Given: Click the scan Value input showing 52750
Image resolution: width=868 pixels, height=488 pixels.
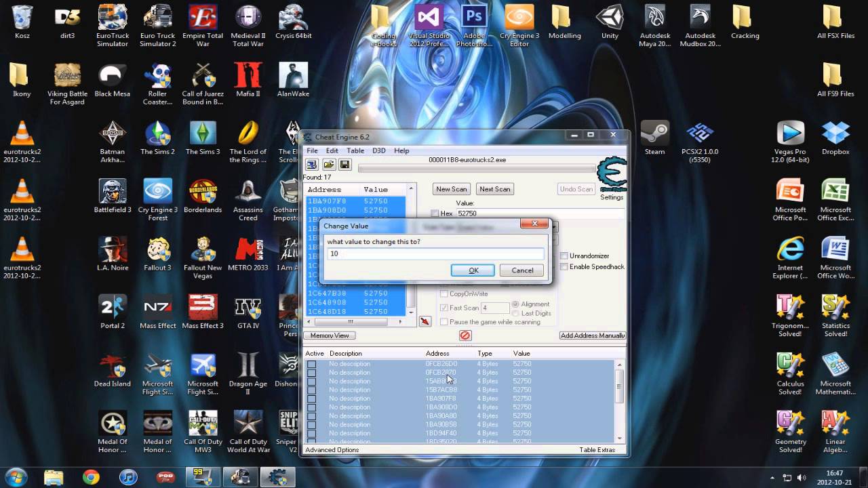Looking at the screenshot, I should (540, 213).
